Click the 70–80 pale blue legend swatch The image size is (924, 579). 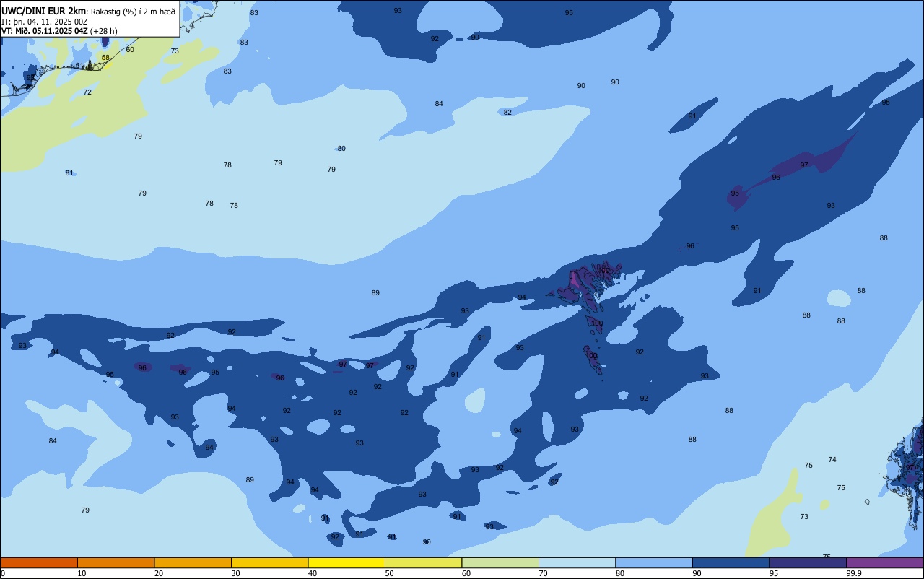(x=577, y=562)
